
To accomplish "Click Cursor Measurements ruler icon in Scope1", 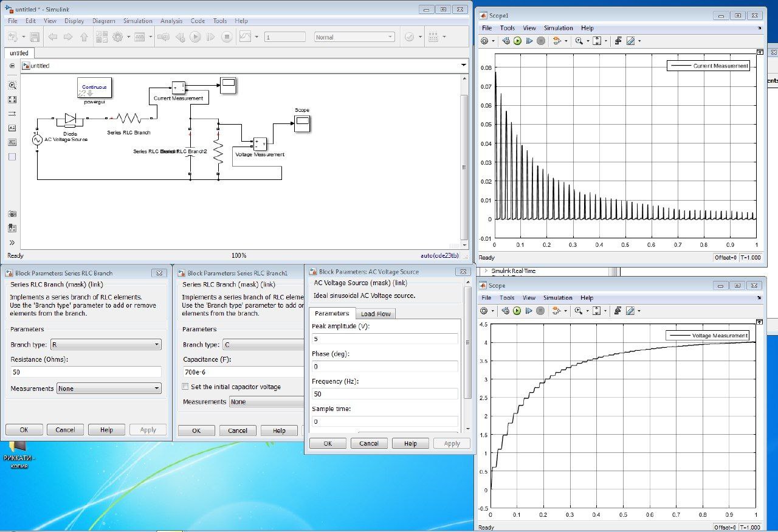I will point(630,41).
